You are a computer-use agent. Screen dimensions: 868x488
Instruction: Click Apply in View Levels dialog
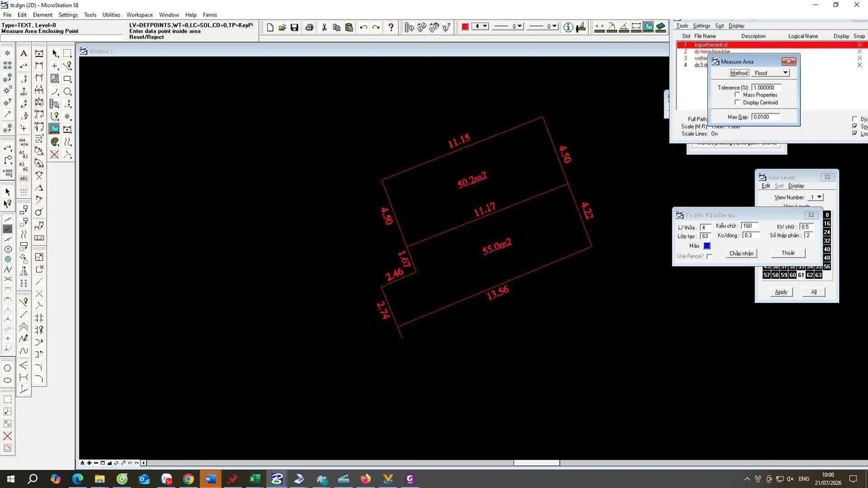point(781,292)
